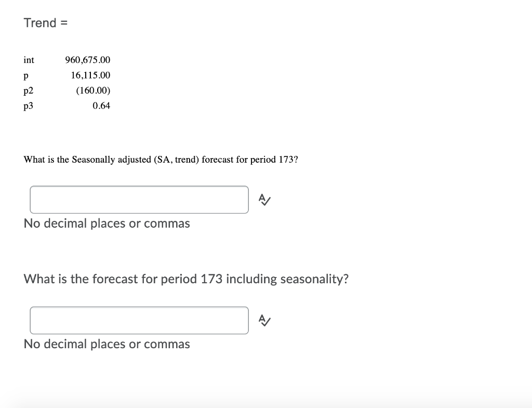The image size is (532, 408).
Task: Click the A-checkmark icon near the bottom answer field
Action: [264, 320]
